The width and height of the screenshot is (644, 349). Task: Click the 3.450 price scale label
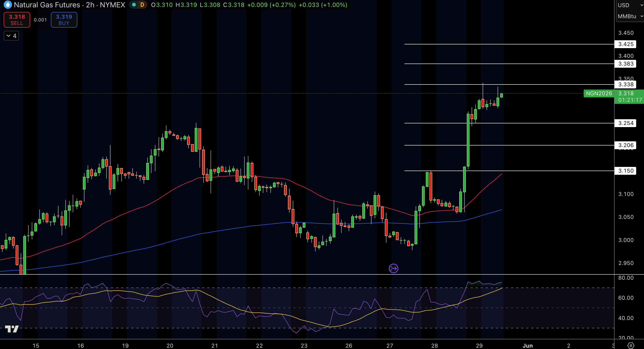click(x=626, y=33)
